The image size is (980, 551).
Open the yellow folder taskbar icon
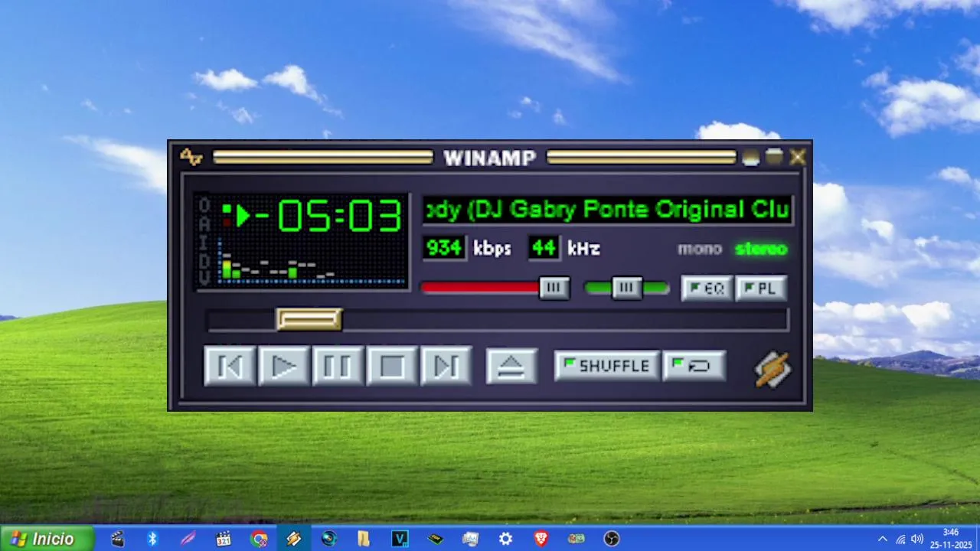[364, 539]
